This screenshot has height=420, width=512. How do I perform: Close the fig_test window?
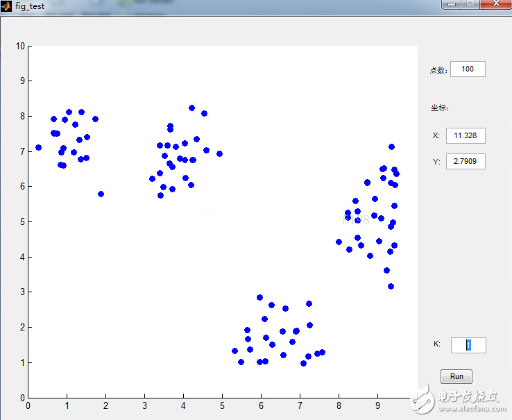coord(495,4)
